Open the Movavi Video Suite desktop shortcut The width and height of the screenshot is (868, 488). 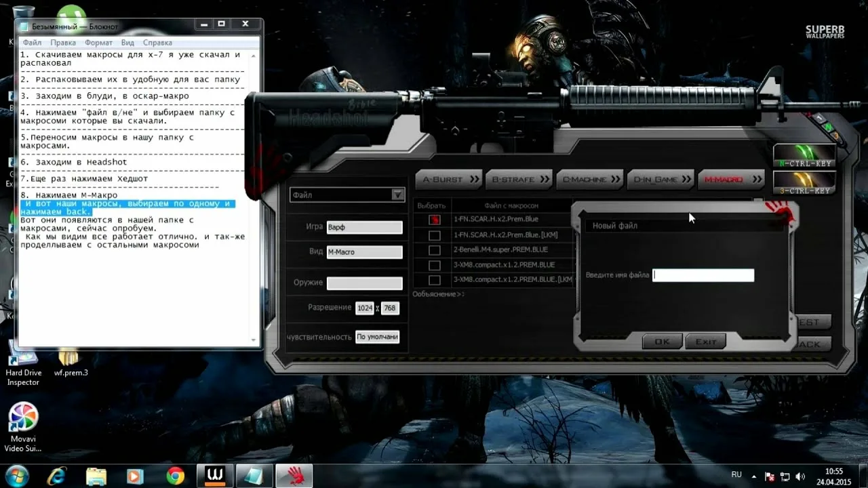[23, 427]
